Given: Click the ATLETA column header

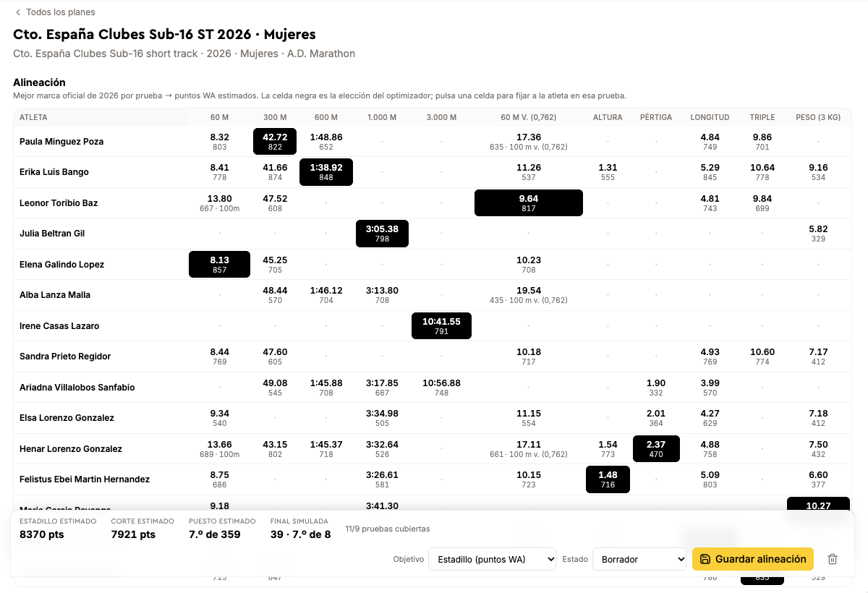Looking at the screenshot, I should [x=33, y=117].
